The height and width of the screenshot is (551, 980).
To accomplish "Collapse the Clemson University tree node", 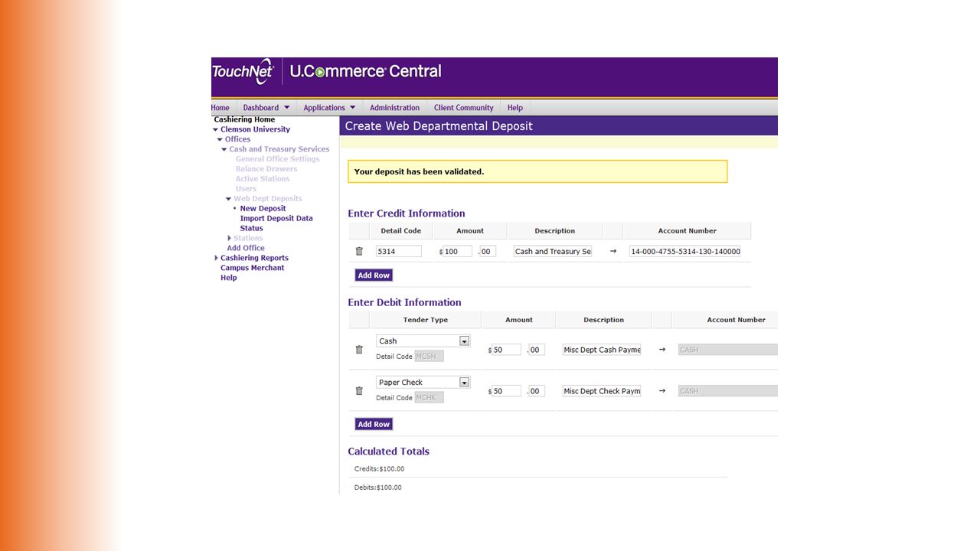I will point(216,130).
